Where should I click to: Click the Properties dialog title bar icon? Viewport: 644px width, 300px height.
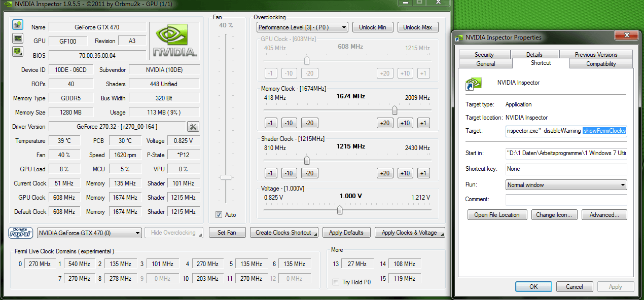coord(459,37)
